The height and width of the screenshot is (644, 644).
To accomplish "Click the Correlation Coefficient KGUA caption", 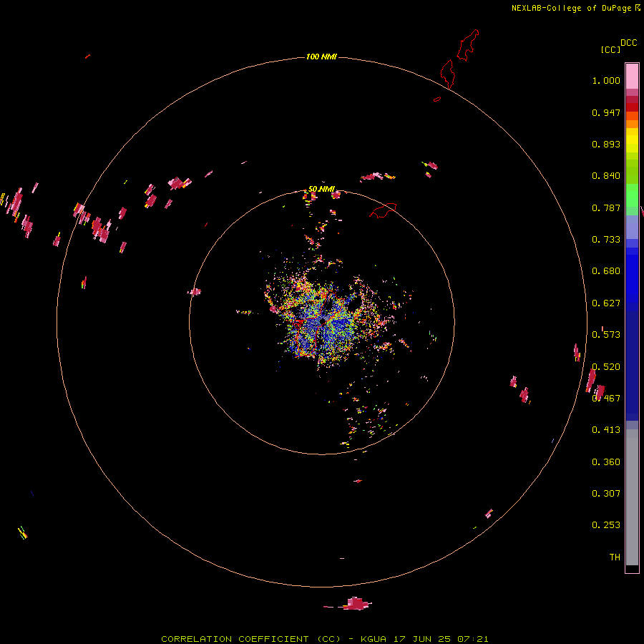I will 324,639.
